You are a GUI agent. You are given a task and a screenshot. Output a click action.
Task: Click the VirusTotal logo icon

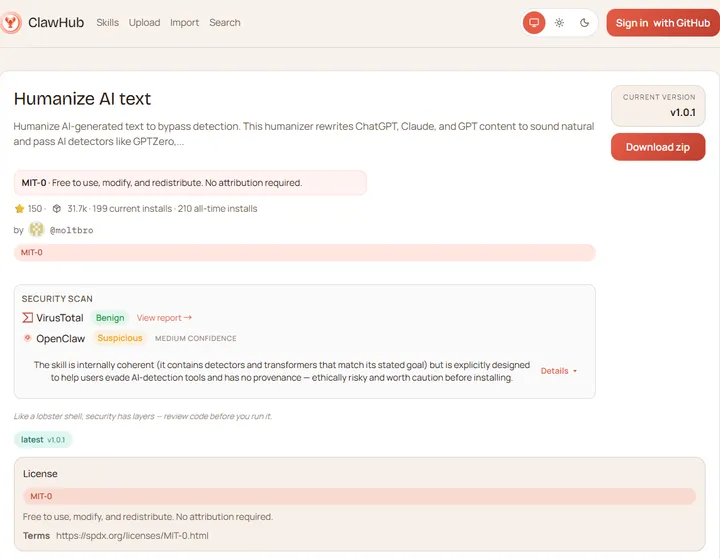coord(28,317)
